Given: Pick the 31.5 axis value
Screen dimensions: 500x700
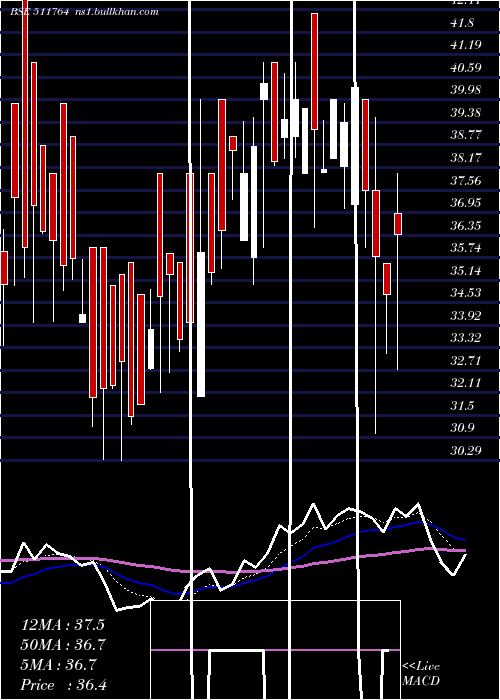Looking at the screenshot, I should 462,406.
